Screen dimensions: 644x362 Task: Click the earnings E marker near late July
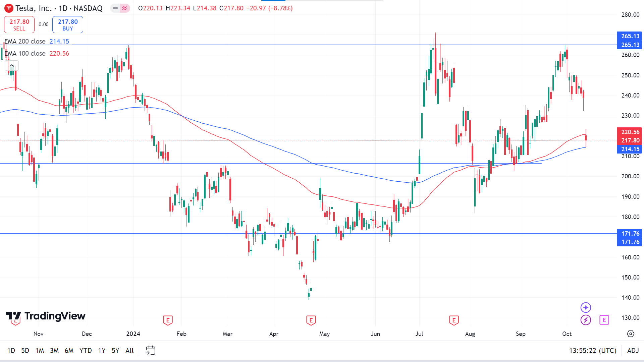click(x=454, y=320)
